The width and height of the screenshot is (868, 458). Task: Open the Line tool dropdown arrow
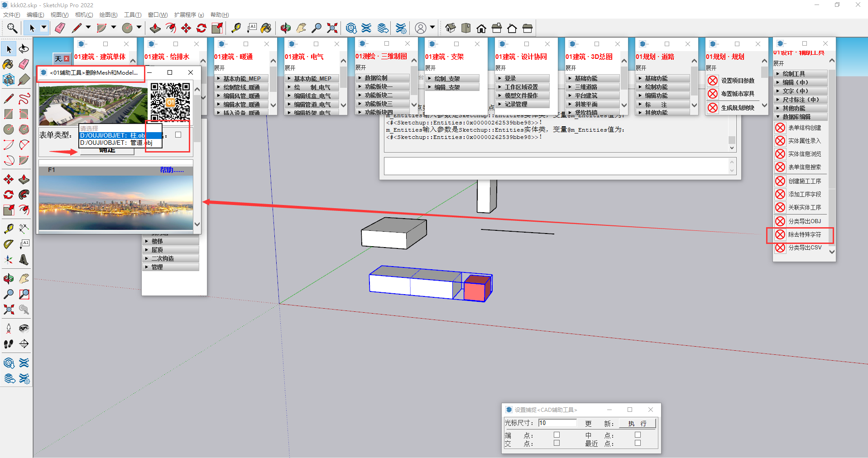[88, 28]
